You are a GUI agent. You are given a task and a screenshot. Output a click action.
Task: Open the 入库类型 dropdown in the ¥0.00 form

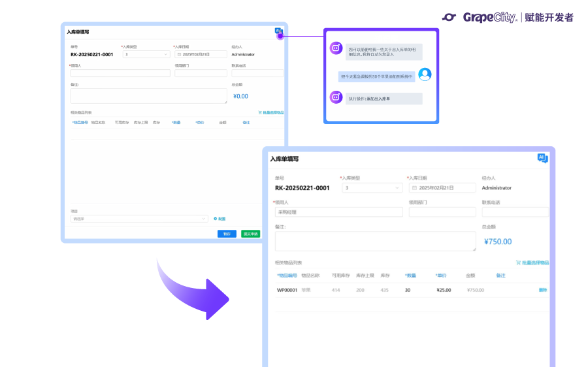146,54
